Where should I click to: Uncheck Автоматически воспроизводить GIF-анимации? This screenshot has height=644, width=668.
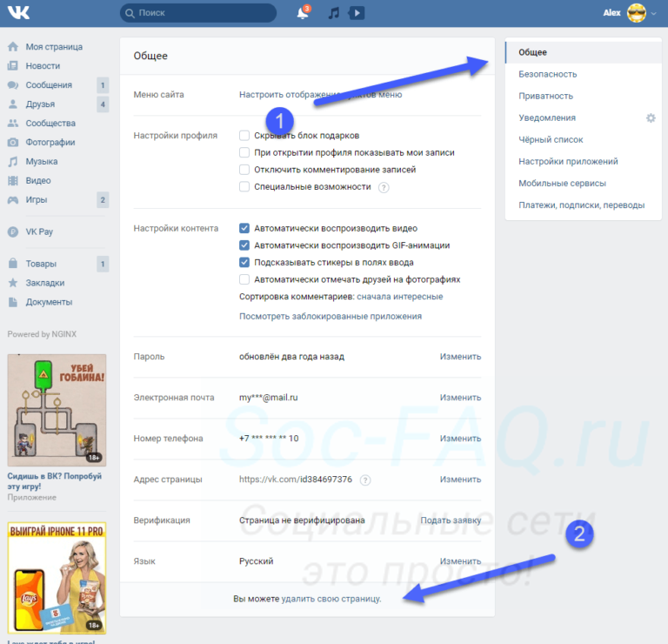point(244,245)
